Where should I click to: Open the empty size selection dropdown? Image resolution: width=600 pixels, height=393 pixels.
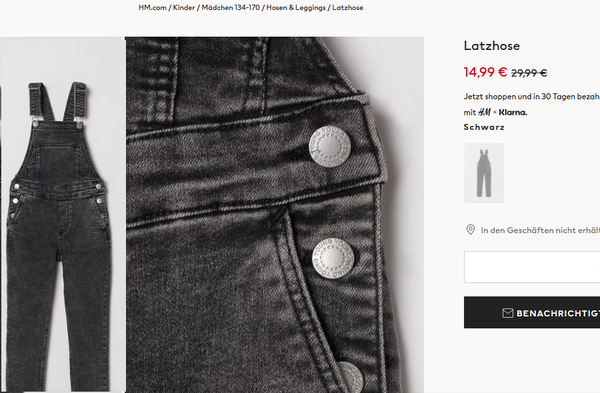pos(532,267)
